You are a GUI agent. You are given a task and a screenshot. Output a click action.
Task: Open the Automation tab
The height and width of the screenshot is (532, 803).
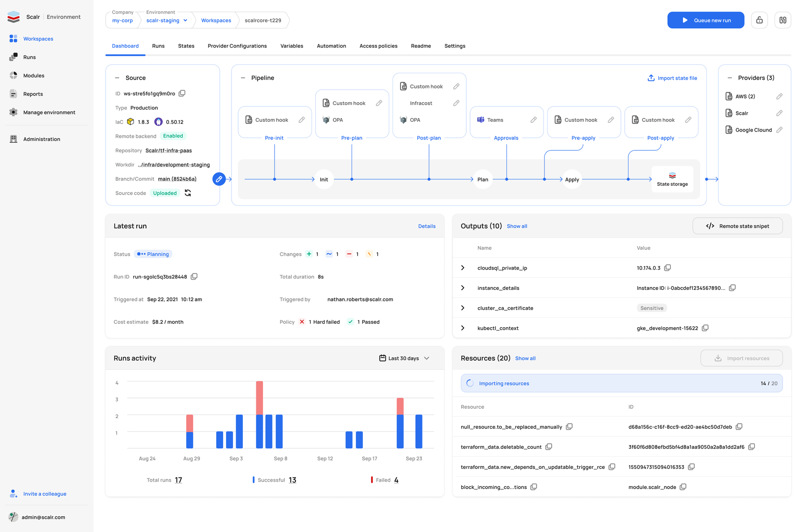pyautogui.click(x=331, y=46)
